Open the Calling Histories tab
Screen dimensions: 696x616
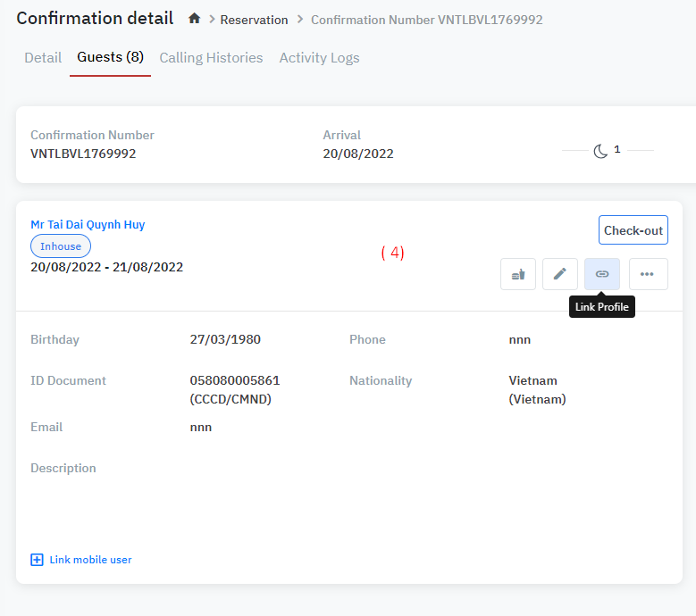[211, 58]
